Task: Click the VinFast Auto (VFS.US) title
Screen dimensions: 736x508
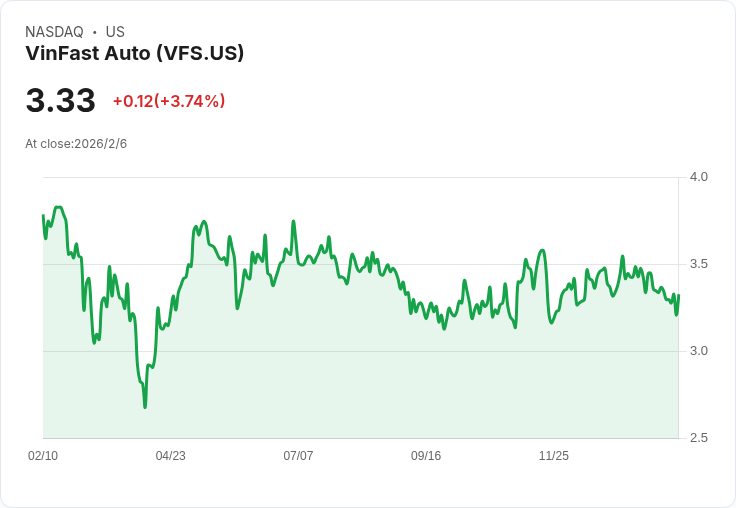Action: click(135, 54)
